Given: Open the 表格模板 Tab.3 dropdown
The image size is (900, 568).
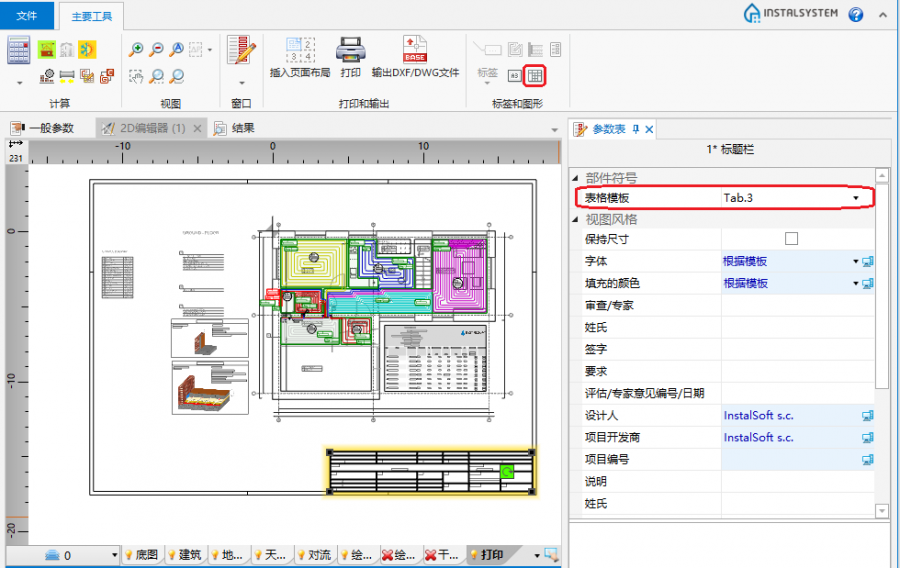Looking at the screenshot, I should pos(856,198).
